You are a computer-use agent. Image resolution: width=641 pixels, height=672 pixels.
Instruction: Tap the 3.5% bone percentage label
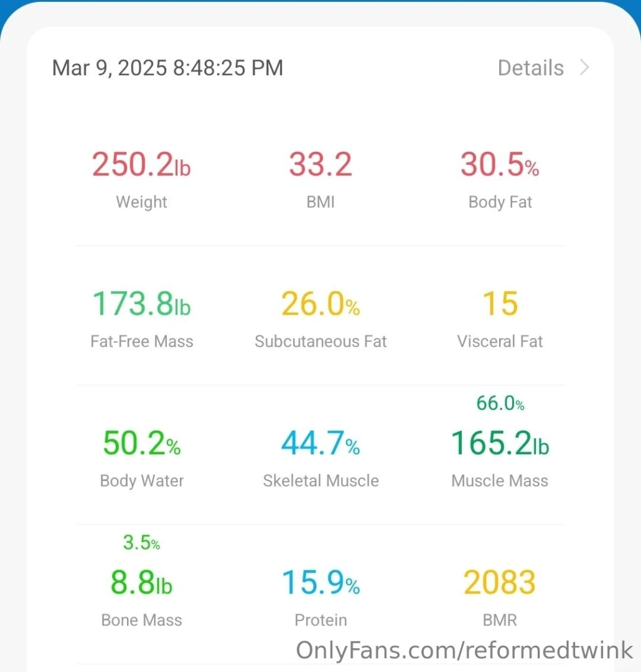click(x=141, y=543)
